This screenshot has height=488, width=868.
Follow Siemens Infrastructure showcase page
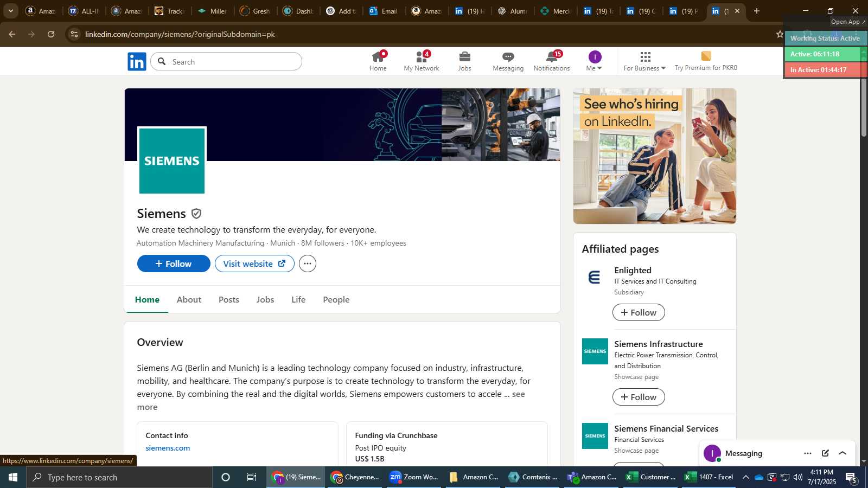(x=639, y=397)
